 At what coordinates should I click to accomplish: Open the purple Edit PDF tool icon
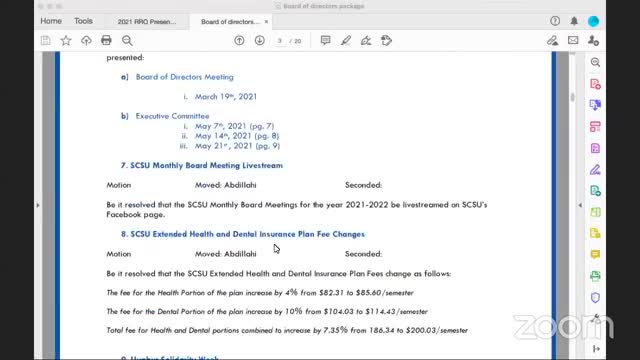click(596, 148)
